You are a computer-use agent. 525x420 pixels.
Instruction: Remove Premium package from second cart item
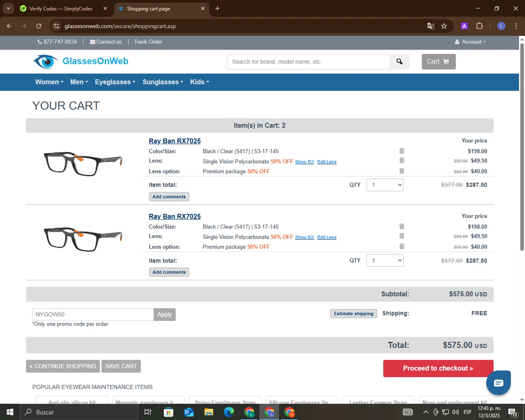[x=402, y=246]
